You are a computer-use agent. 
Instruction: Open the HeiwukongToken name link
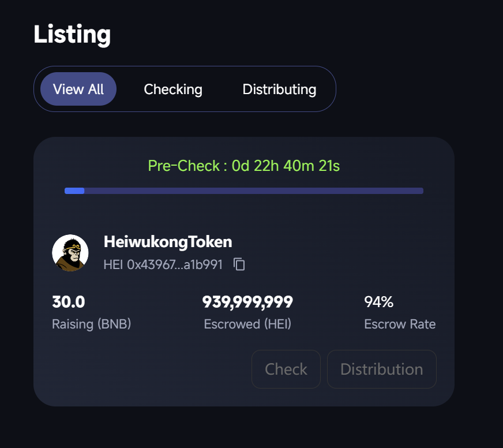(x=168, y=242)
